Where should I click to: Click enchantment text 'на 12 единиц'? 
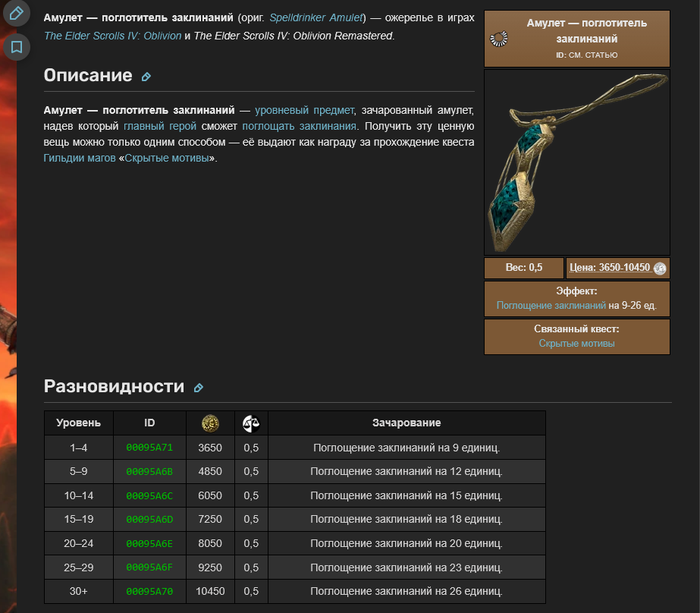click(x=469, y=471)
